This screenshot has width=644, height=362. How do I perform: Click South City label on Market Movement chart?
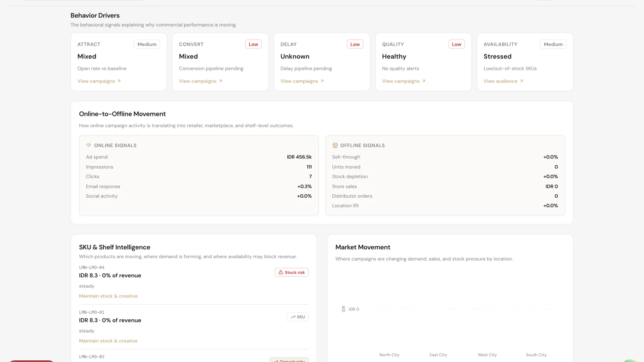coord(536,355)
